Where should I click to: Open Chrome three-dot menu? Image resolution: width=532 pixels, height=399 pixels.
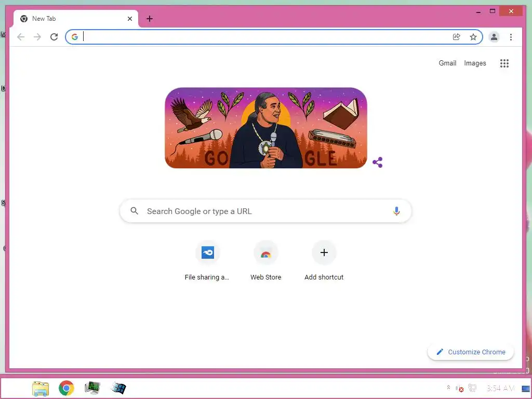(511, 37)
